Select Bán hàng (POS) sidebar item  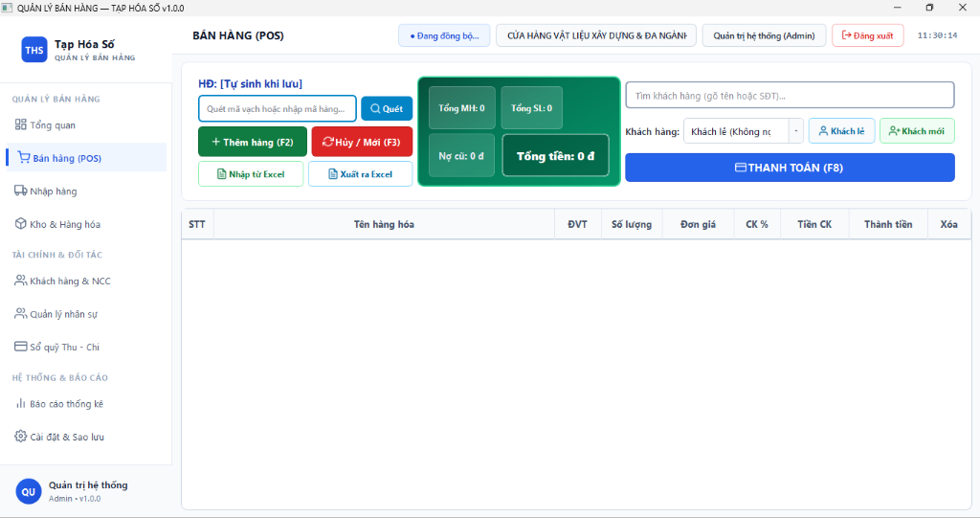coord(86,158)
